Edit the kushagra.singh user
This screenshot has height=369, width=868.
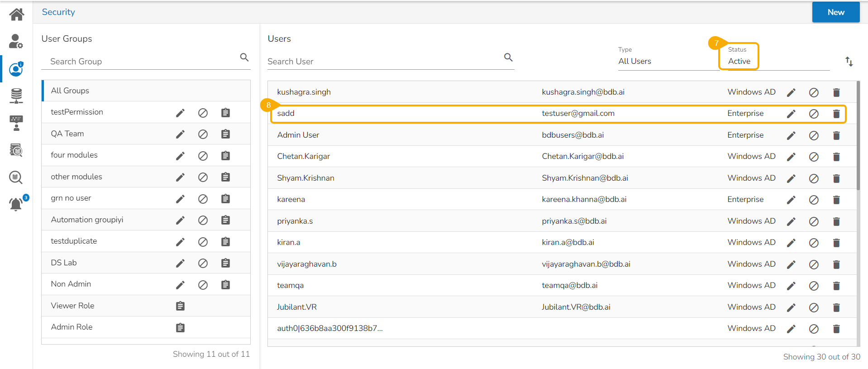pos(791,93)
